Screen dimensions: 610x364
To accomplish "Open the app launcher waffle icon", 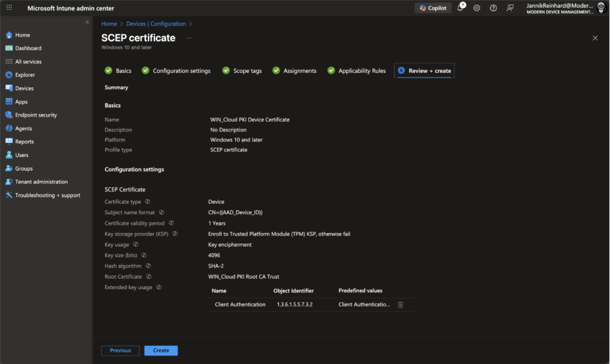I will 9,8.
